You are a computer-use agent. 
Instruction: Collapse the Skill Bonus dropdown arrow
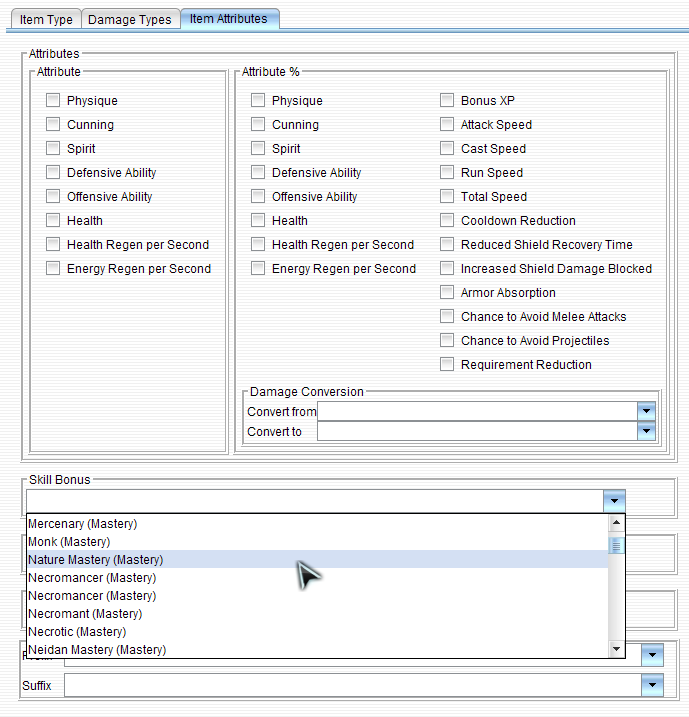tap(615, 500)
